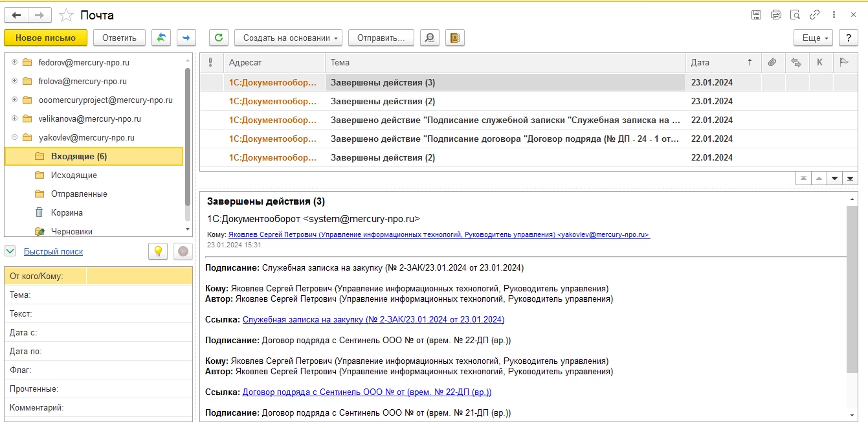Add Почта to favorites with star
The height and width of the screenshot is (428, 868).
pos(66,15)
